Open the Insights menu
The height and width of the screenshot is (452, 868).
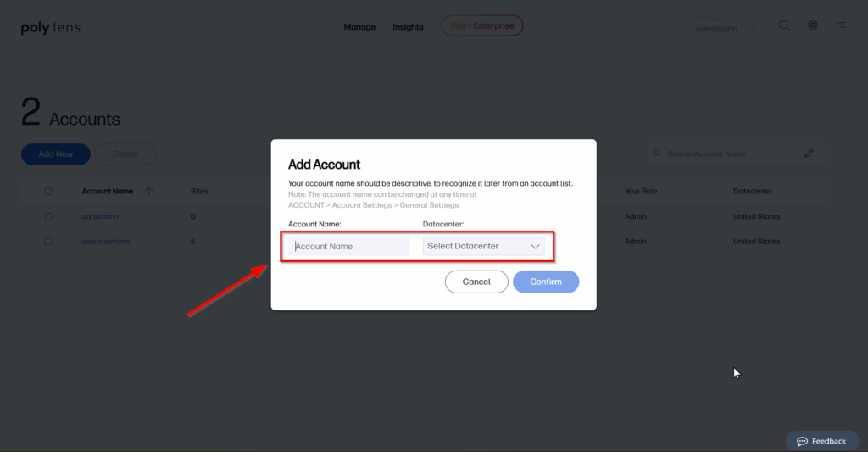[408, 27]
